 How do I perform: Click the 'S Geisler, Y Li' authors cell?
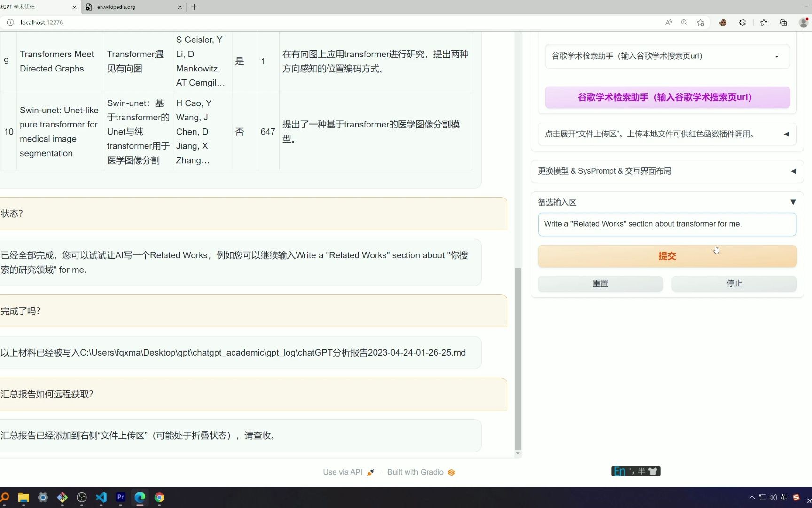202,62
